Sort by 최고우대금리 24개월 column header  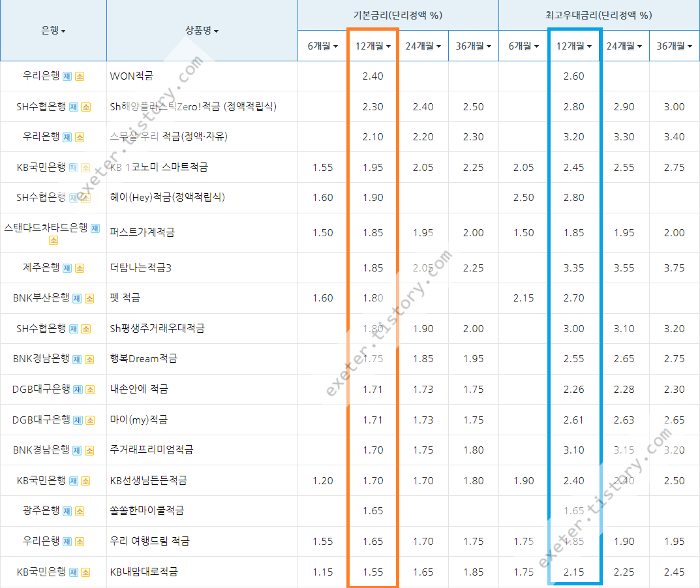click(x=624, y=46)
